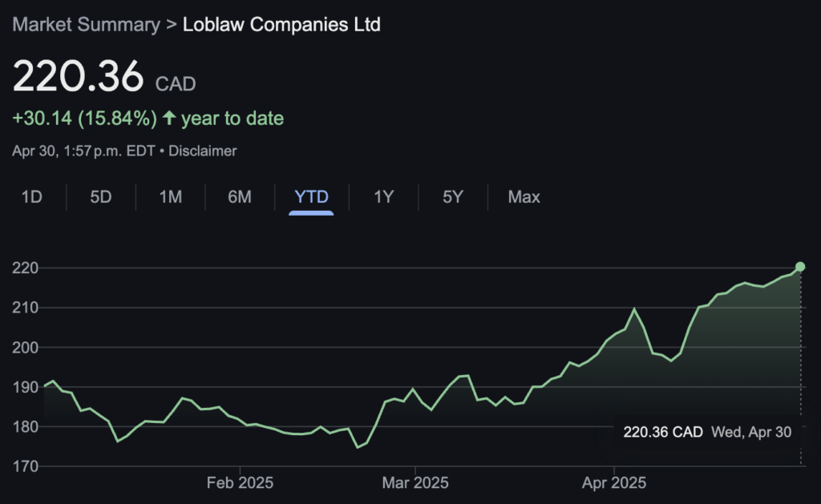Screen dimensions: 821x504
Task: Click the Apr 30, 1:57 p.m. EDT timestamp
Action: [x=83, y=151]
